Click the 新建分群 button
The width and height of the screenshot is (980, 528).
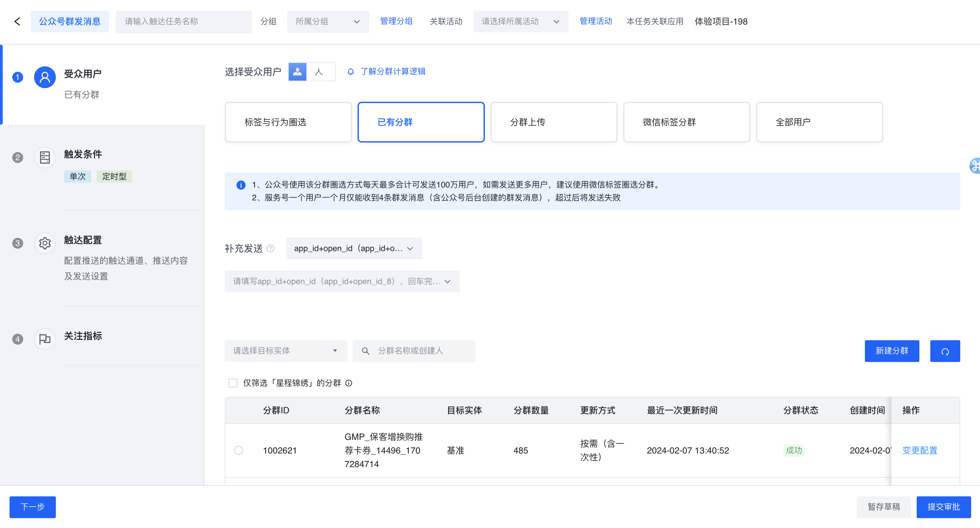click(891, 351)
